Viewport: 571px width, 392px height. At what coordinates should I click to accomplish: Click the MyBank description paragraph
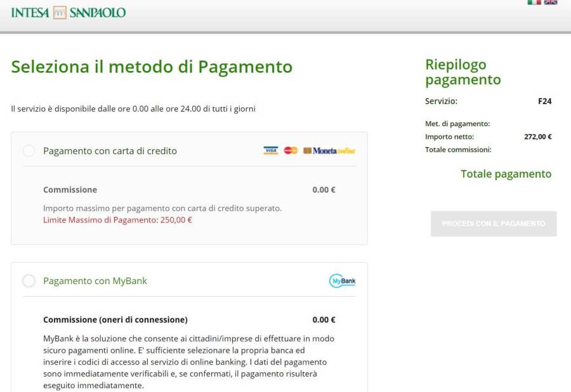coord(188,362)
